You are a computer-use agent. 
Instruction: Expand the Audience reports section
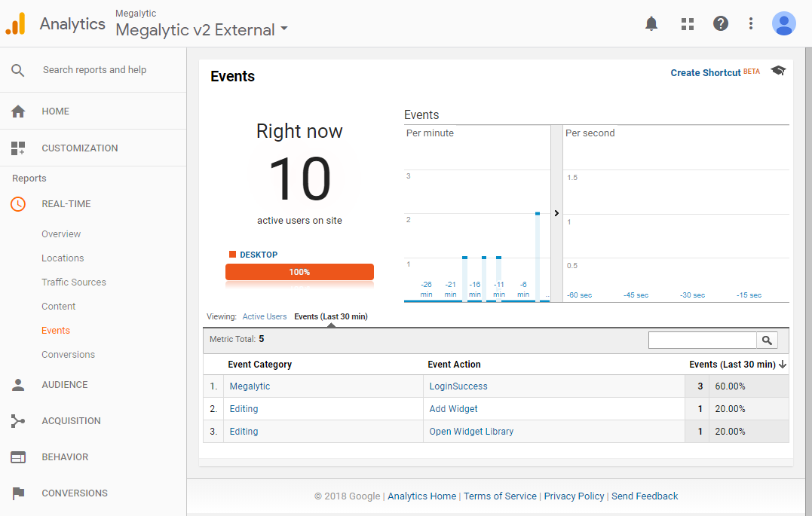pos(64,385)
